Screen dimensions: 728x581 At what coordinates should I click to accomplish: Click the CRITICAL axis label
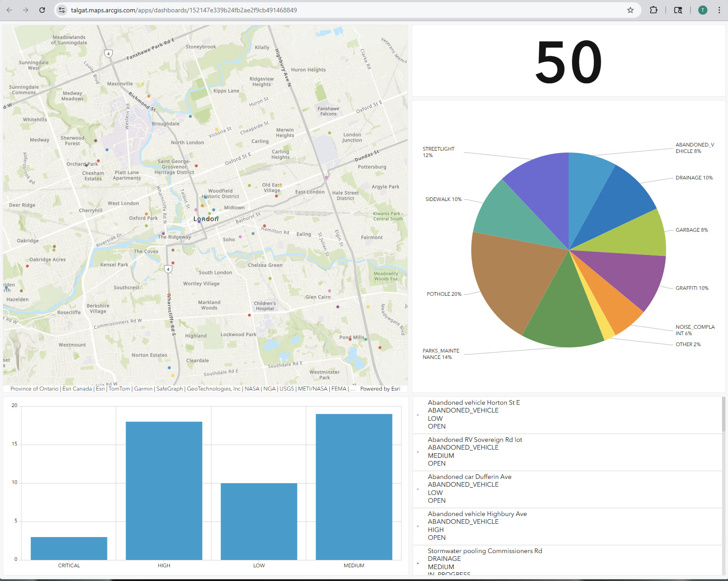pyautogui.click(x=69, y=565)
